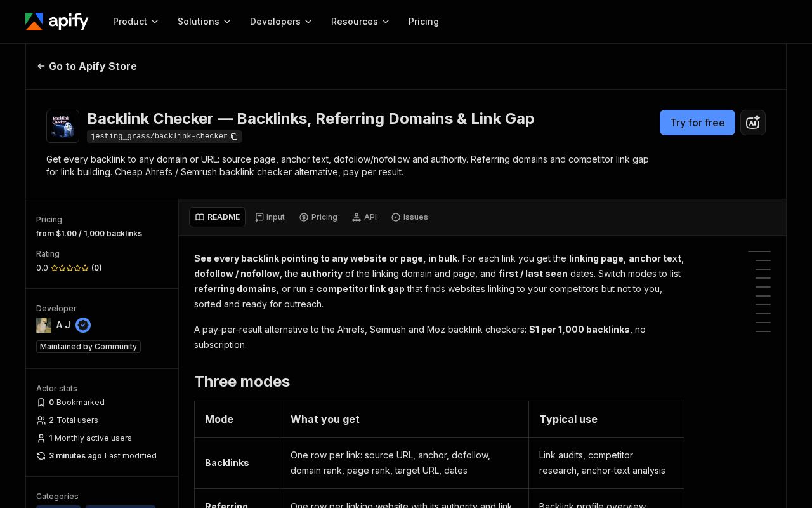Open the API tab

364,217
